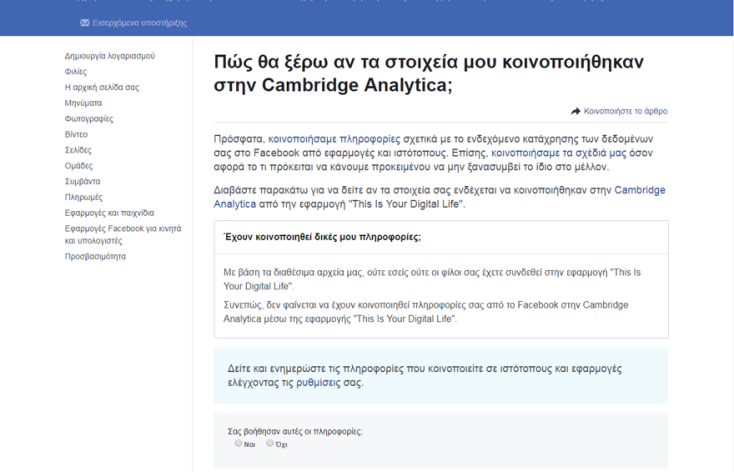Select 'Μηνύματα' in the sidebar
This screenshot has height=472, width=734.
click(83, 102)
